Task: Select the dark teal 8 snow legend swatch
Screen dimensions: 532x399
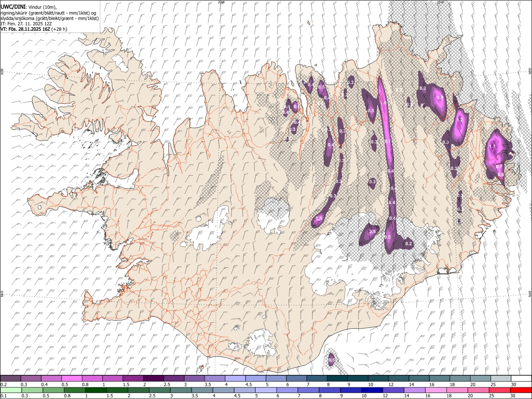Action: 337,378
